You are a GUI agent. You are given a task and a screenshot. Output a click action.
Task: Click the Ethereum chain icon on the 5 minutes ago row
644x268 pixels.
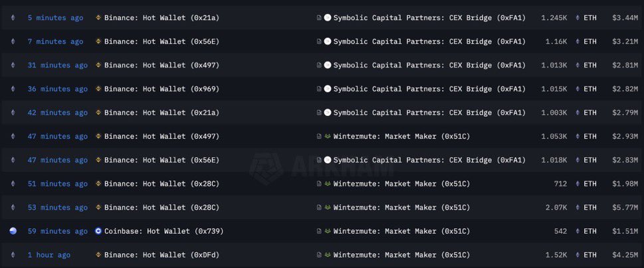[x=13, y=18]
